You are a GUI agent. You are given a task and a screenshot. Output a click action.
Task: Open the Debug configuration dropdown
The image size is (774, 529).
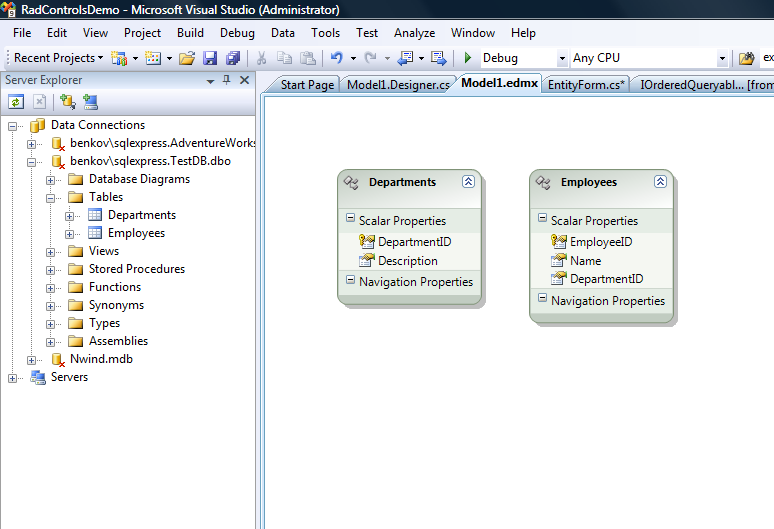(562, 58)
